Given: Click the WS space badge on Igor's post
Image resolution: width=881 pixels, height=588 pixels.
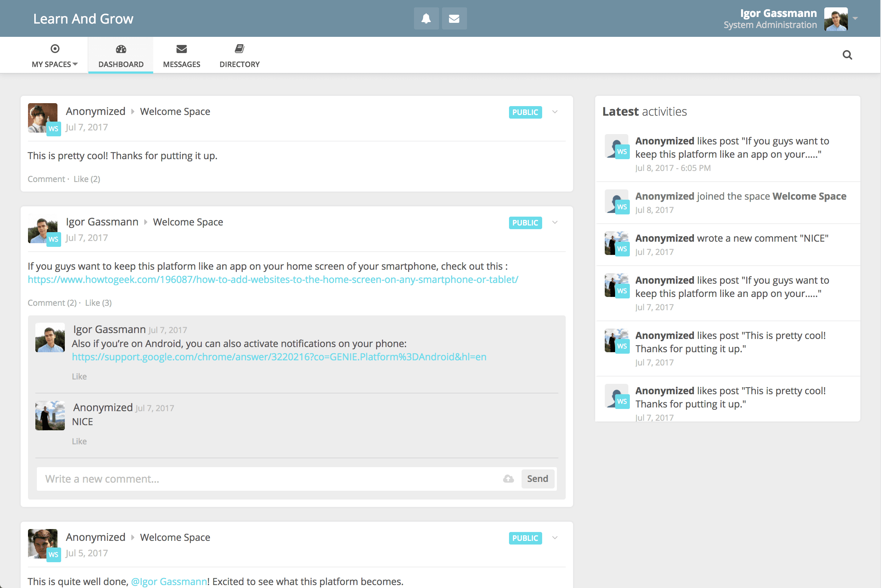Looking at the screenshot, I should point(54,239).
